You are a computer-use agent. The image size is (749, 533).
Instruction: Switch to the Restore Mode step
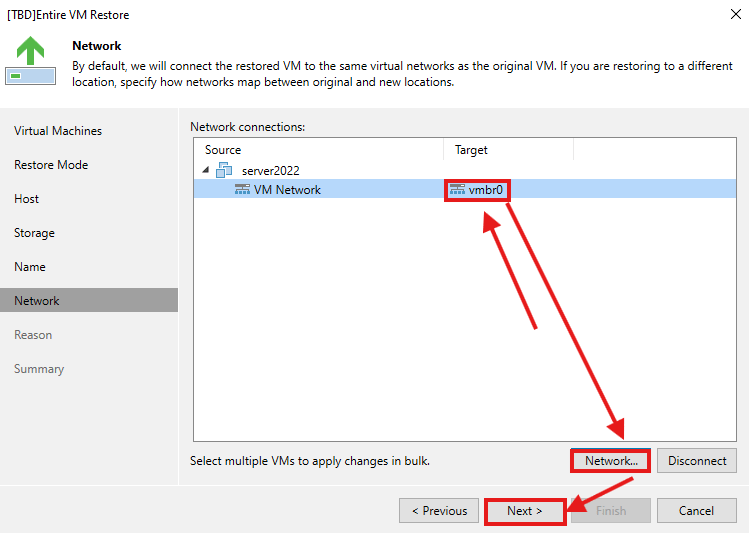[51, 165]
